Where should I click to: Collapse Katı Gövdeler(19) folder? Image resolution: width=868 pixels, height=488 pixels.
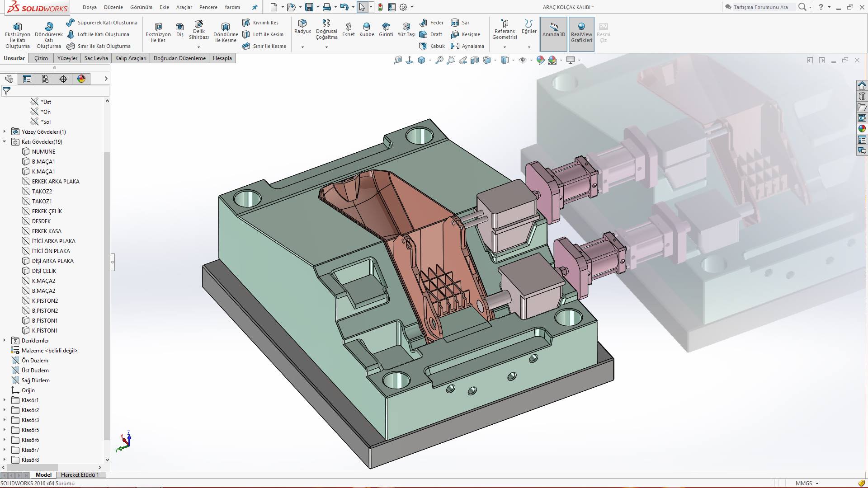coord(5,141)
